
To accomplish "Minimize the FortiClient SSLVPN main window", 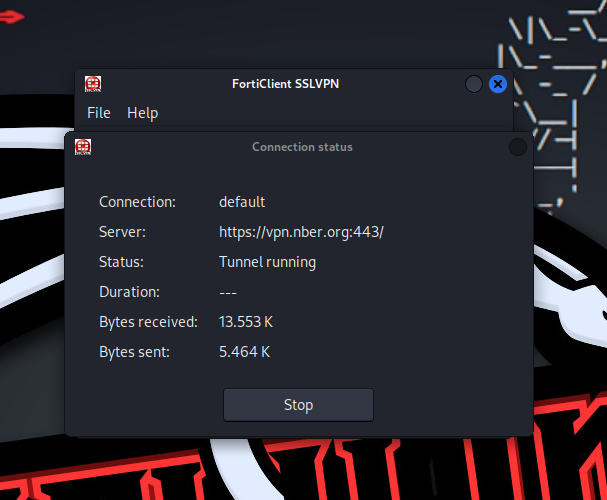I will (474, 85).
